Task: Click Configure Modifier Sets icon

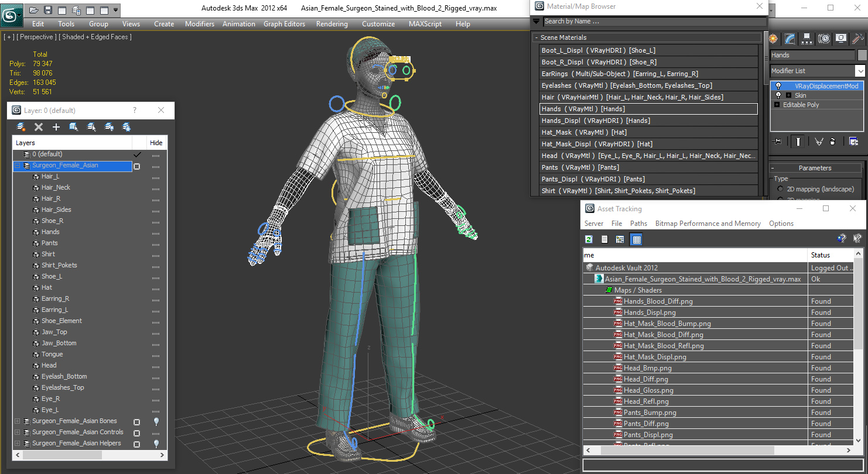Action: (x=853, y=141)
